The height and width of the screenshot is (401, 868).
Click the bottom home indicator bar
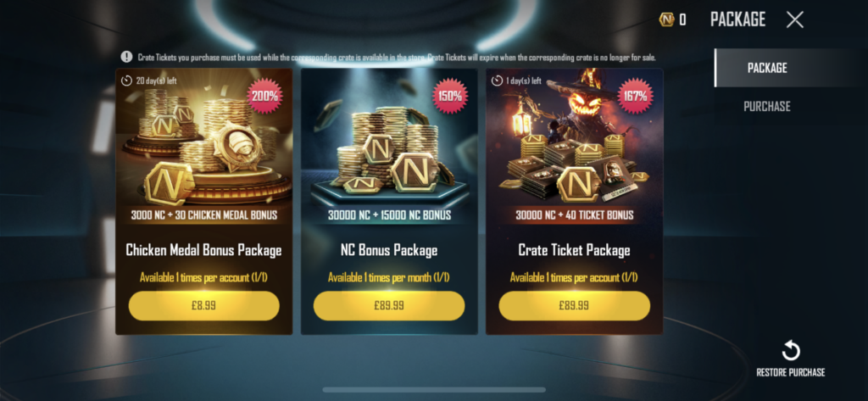[434, 390]
